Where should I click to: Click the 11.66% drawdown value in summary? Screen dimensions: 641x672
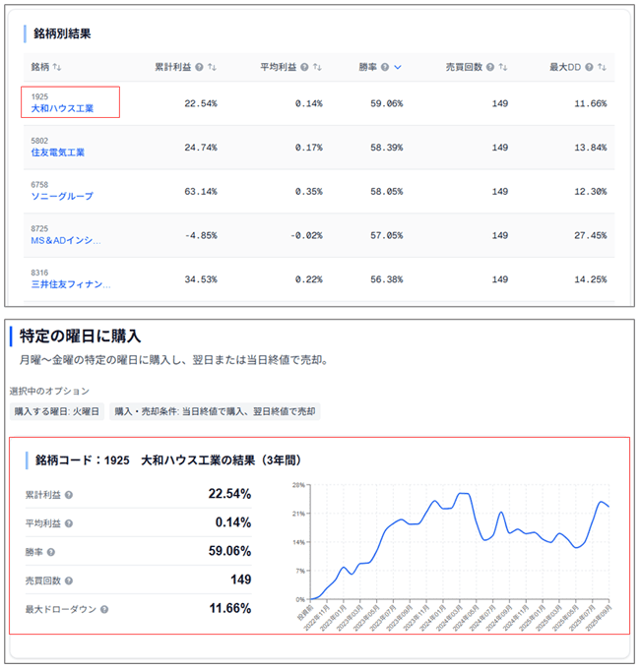[x=230, y=608]
